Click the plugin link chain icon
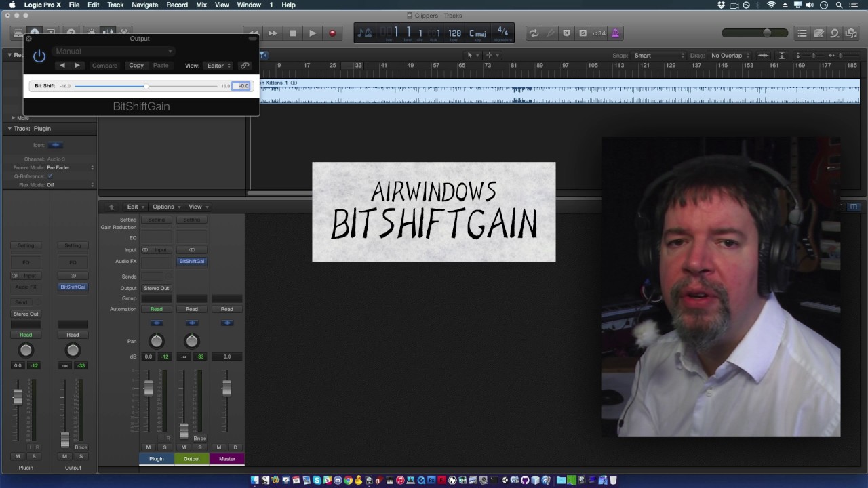Screen dimensions: 868x488 245,66
